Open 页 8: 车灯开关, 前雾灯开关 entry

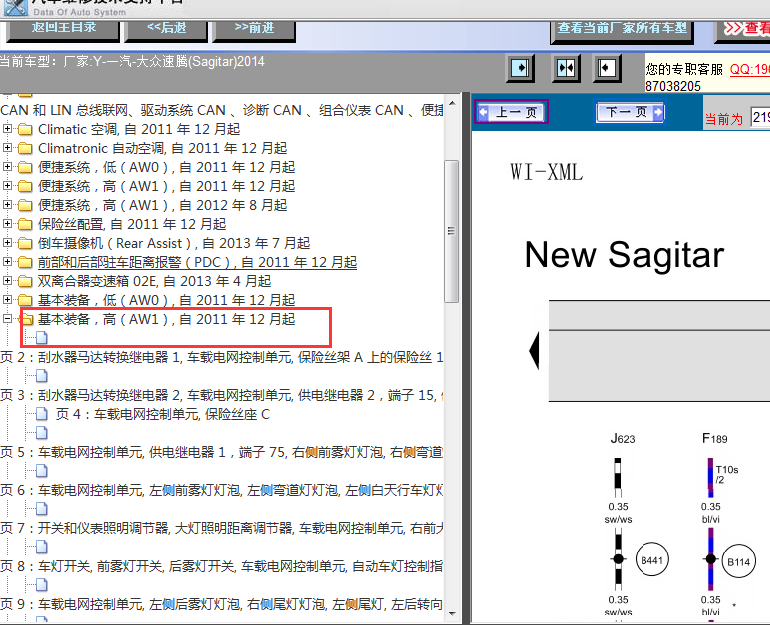pyautogui.click(x=221, y=566)
